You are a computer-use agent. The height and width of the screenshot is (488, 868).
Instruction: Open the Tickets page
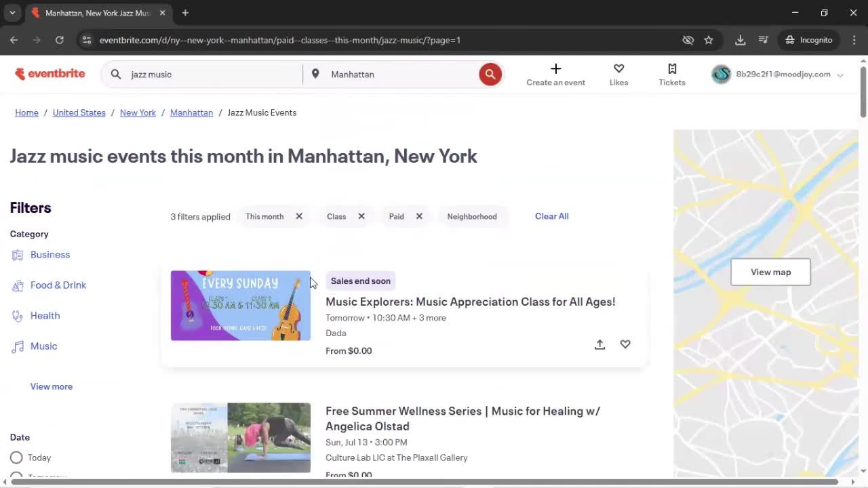[672, 75]
